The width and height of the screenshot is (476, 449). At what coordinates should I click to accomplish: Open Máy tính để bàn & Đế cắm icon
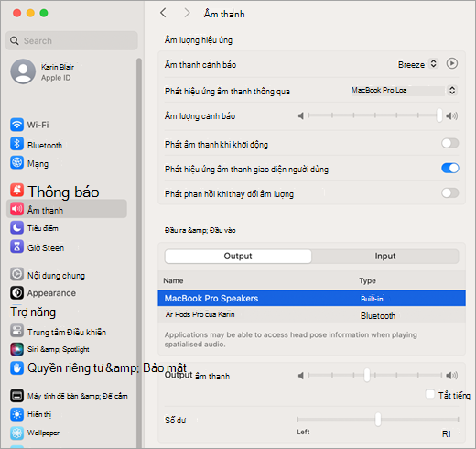point(16,396)
